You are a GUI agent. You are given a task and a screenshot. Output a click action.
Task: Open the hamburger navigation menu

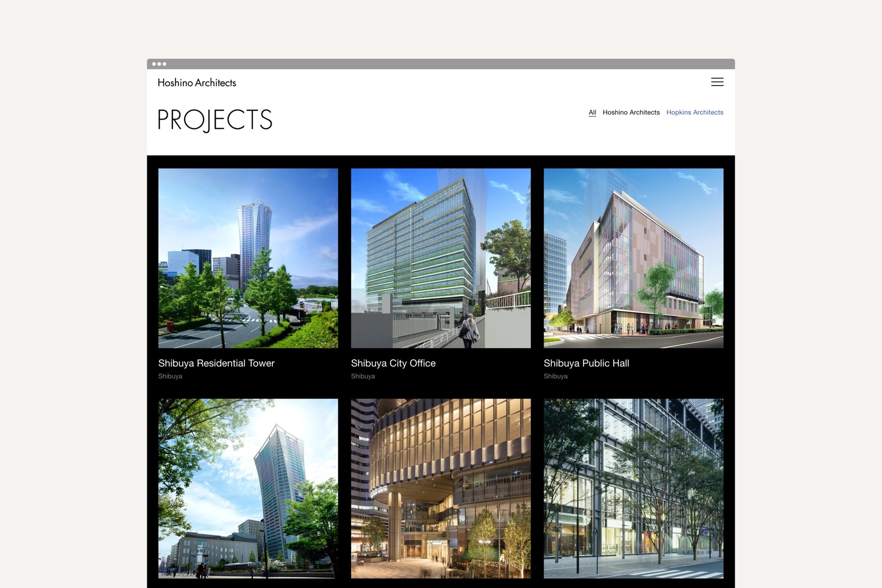(718, 82)
